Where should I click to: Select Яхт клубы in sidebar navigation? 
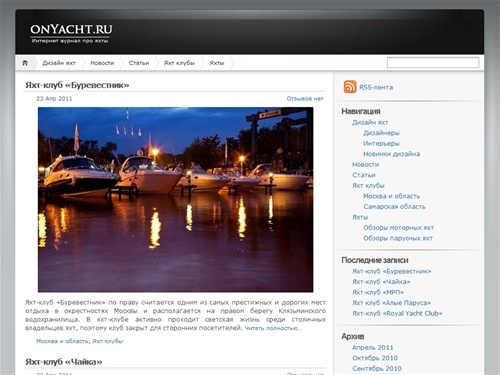click(368, 186)
